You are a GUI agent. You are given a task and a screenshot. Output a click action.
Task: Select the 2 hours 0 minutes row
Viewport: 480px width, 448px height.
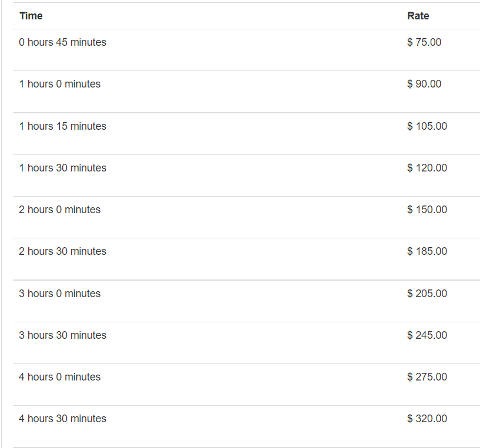tap(60, 210)
